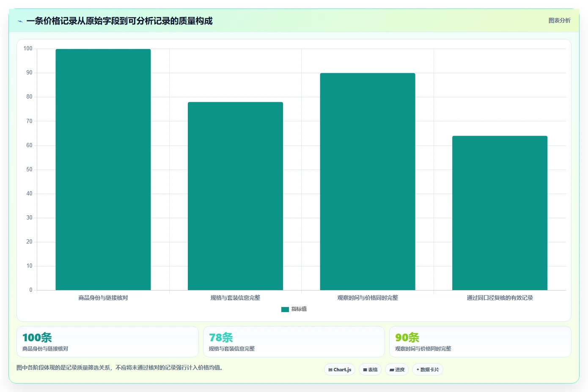This screenshot has width=588, height=392.
Task: Click the x-axis label 观察时间与价格同时完整
Action: click(368, 298)
